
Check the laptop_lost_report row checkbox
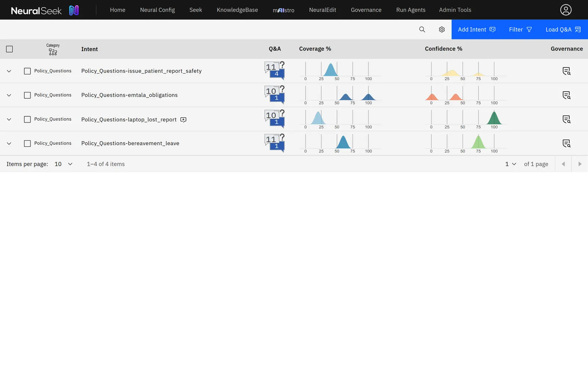(27, 119)
